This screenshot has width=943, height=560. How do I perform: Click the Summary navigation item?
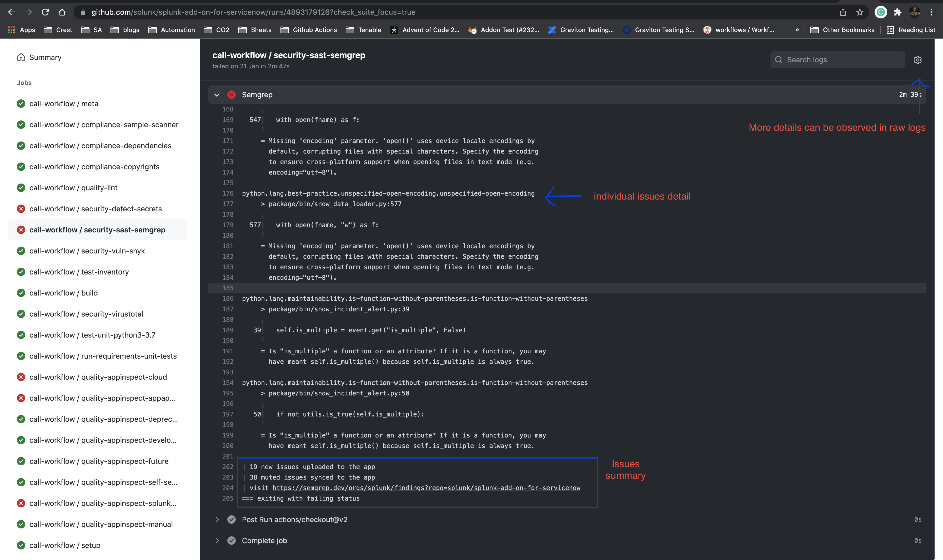[45, 57]
